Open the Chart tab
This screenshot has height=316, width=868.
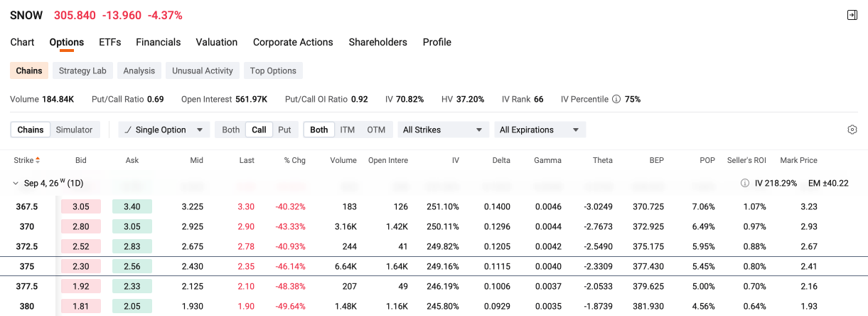[22, 42]
